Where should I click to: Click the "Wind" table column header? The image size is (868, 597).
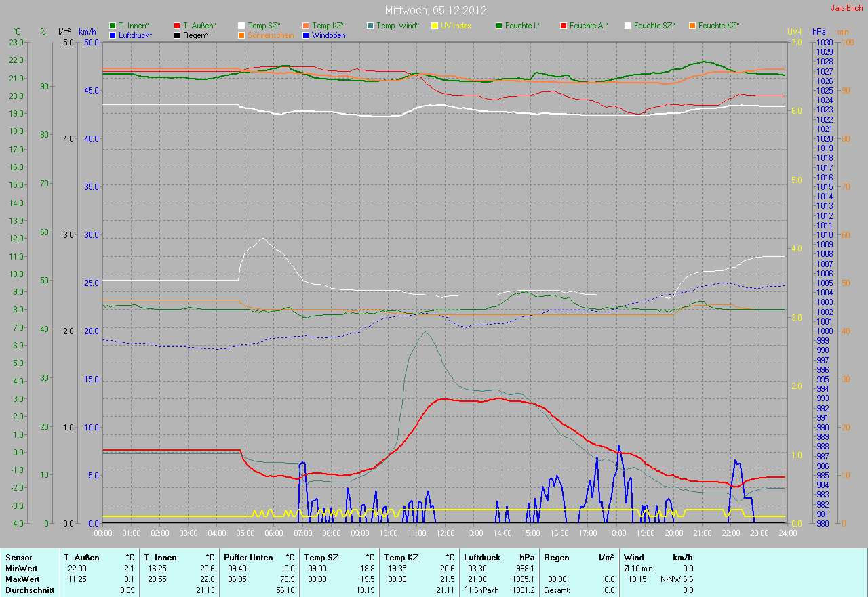coord(634,558)
